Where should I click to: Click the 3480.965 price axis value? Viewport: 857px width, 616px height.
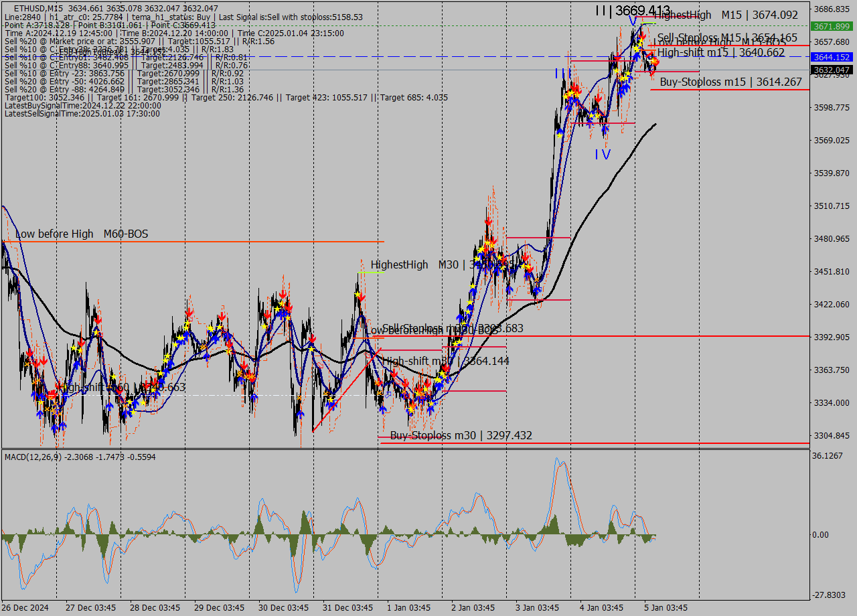pos(832,238)
